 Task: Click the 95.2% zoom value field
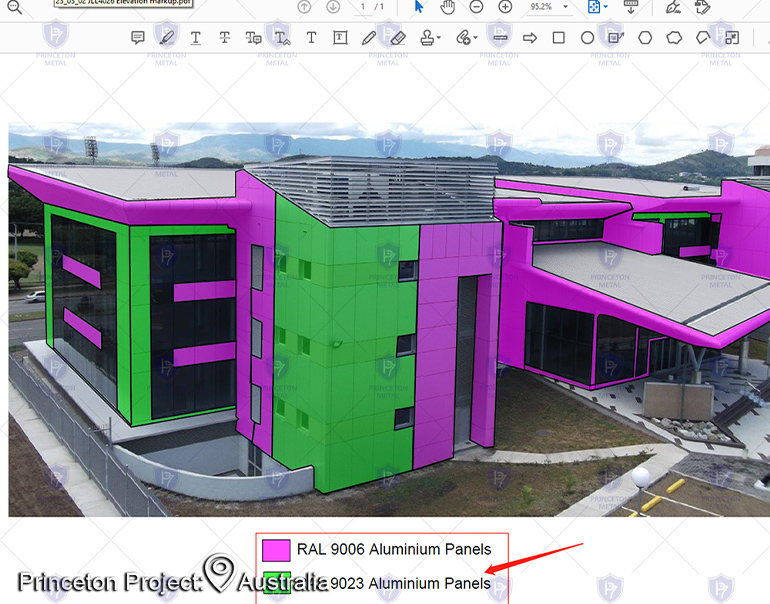(x=541, y=7)
